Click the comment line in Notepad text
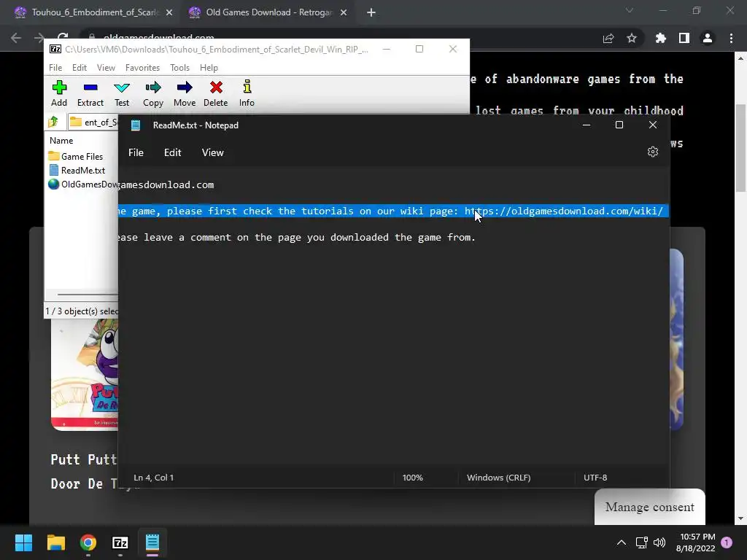Screen dimensions: 747x560 click(x=297, y=237)
